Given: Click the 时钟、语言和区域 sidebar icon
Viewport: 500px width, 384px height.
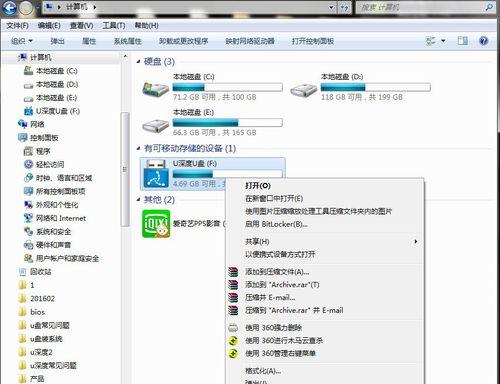Looking at the screenshot, I should pos(28,178).
